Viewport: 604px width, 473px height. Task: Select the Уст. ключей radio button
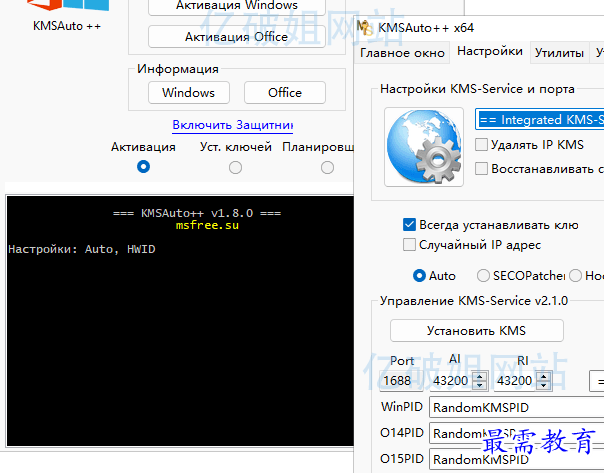pyautogui.click(x=235, y=167)
